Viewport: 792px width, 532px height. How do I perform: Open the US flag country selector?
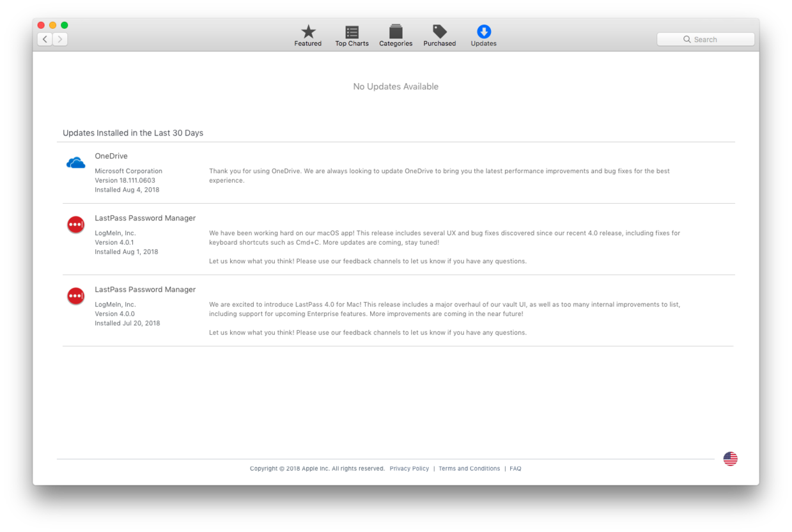pos(730,459)
